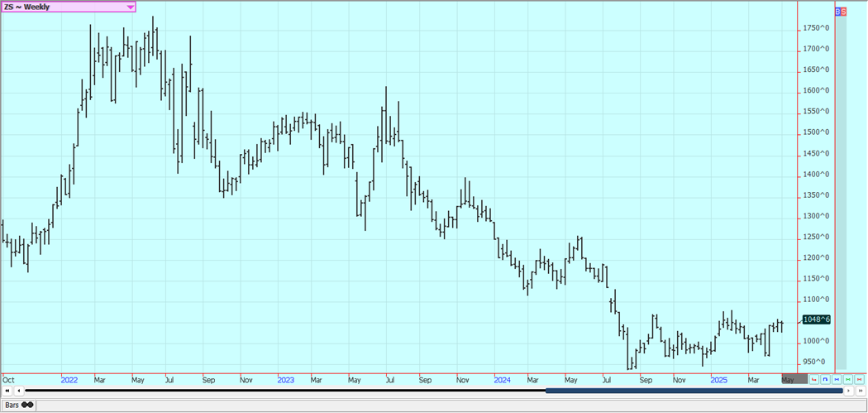Screen dimensions: 868x413
Task: Click the 1000^0 price axis label
Action: pos(816,341)
